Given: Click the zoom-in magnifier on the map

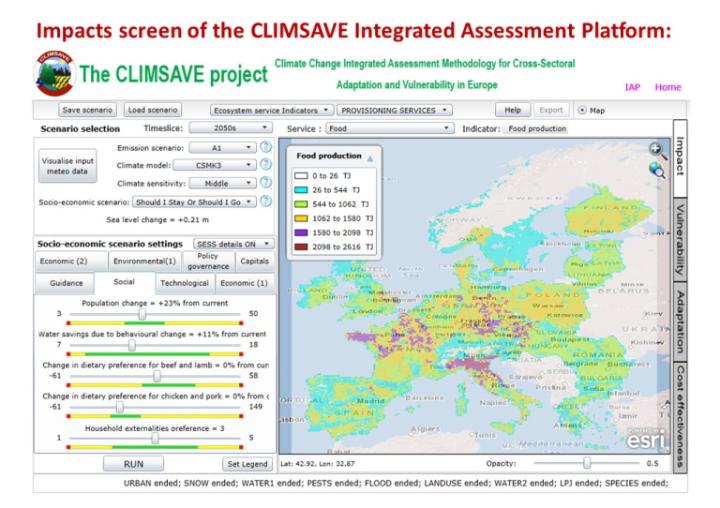Looking at the screenshot, I should click(x=657, y=150).
